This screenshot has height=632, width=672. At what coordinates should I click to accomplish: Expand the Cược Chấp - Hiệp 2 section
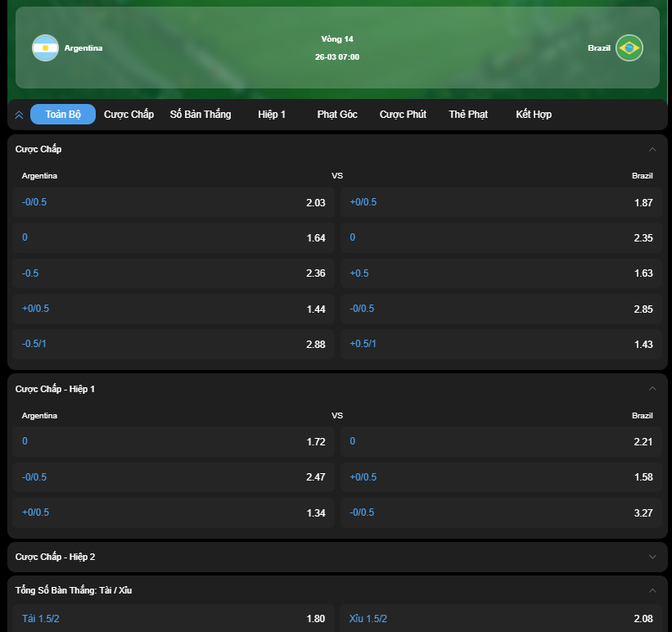coord(652,557)
